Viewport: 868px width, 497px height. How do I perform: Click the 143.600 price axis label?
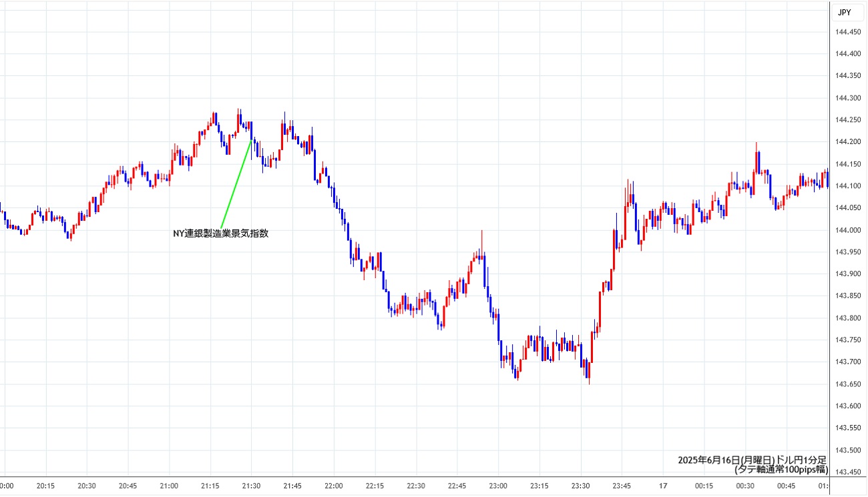pos(848,406)
